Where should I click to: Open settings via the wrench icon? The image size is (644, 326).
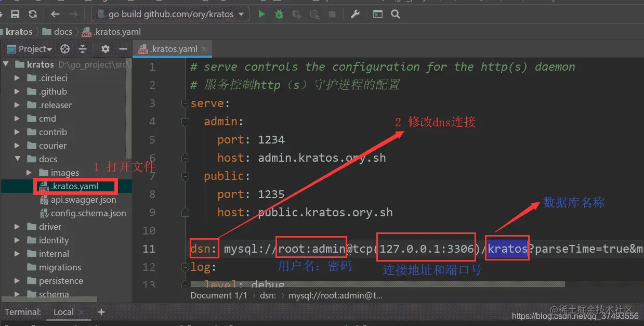click(355, 14)
